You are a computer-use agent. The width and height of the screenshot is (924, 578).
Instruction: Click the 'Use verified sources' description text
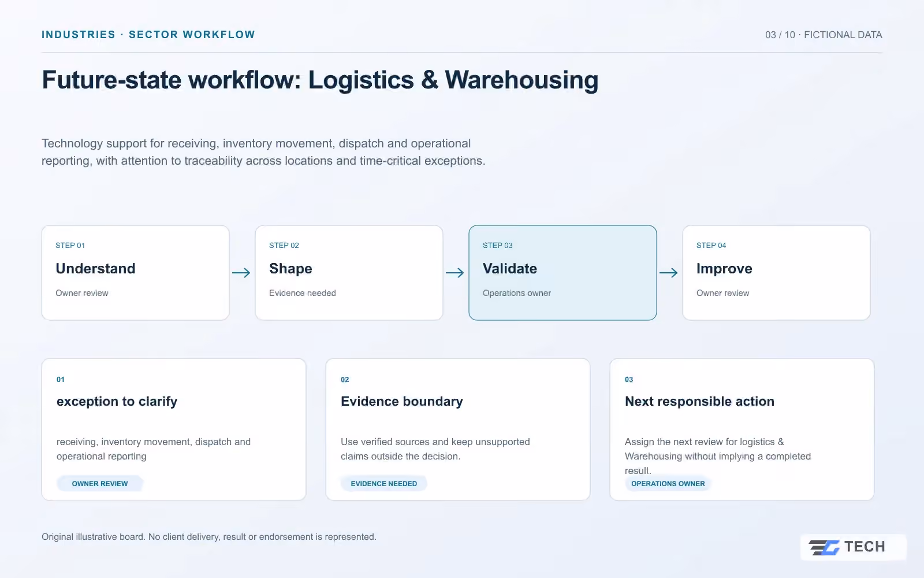pyautogui.click(x=435, y=449)
